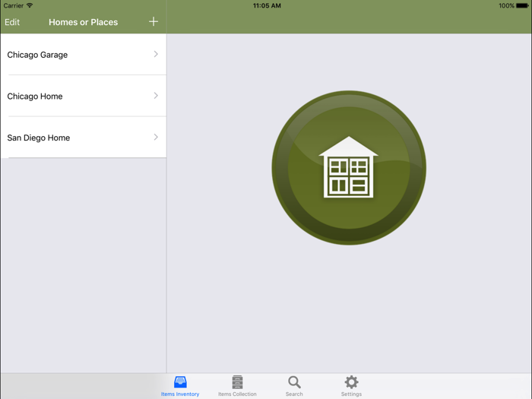Switch to Search tab label
Screen dimensions: 532x399
(x=294, y=394)
